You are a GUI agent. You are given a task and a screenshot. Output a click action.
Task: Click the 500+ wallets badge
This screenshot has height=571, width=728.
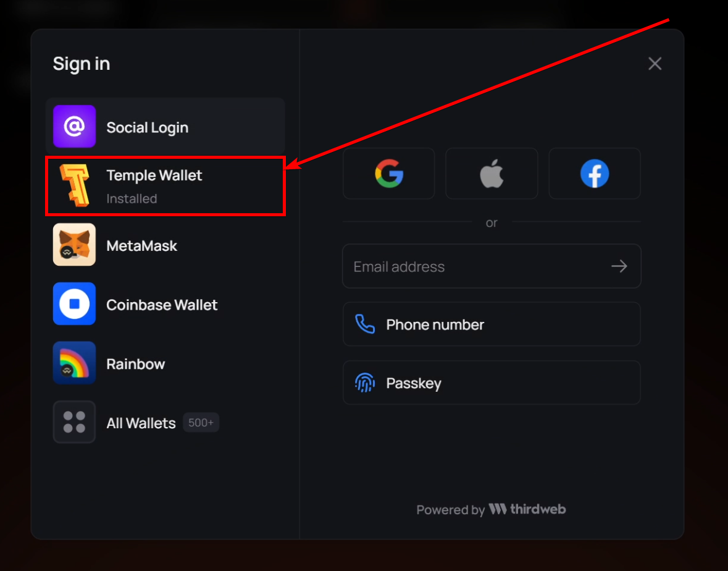(x=201, y=422)
